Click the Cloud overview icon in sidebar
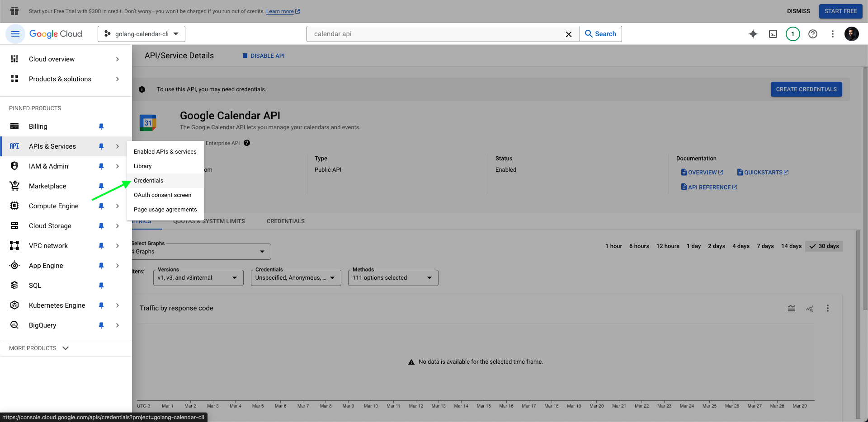This screenshot has height=422, width=868. tap(14, 59)
